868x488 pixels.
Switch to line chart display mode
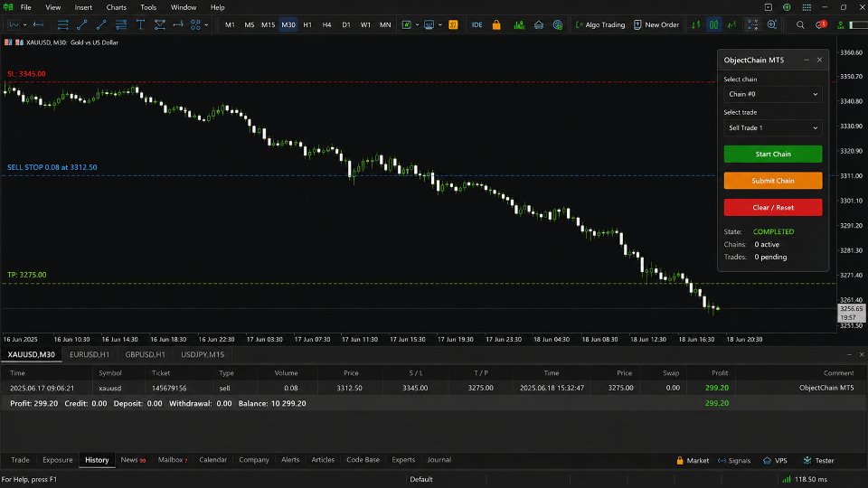click(x=732, y=24)
